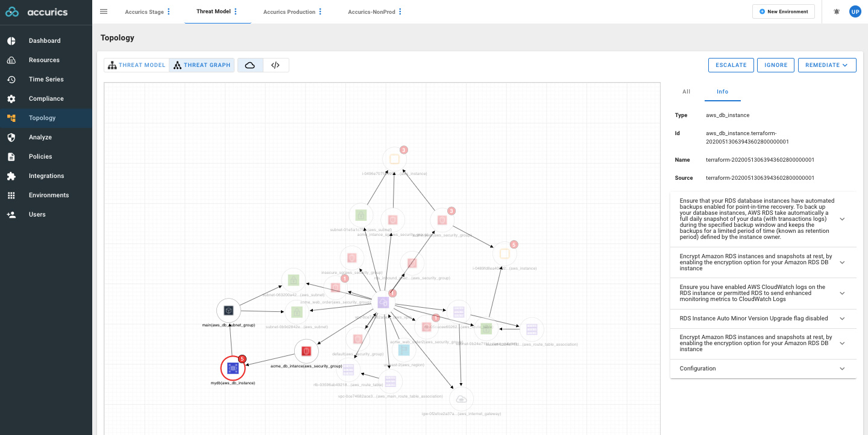Screen dimensions: 868x435
Task: Switch to code view toggle
Action: (275, 65)
